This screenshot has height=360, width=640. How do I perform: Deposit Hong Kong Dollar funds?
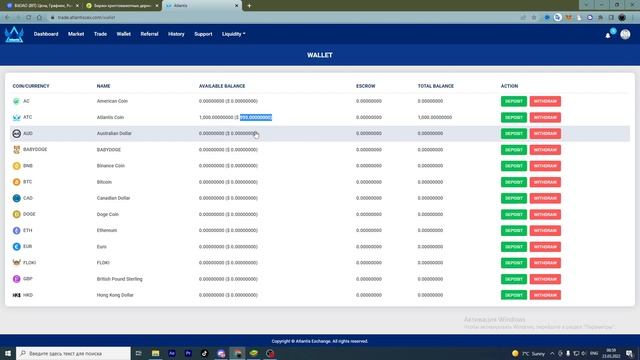[514, 295]
